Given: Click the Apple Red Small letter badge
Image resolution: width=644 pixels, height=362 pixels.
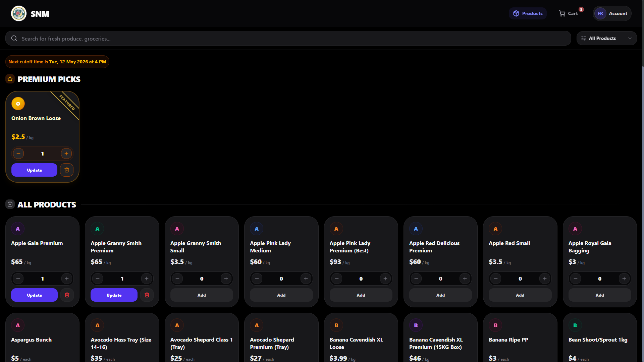Looking at the screenshot, I should pos(495,229).
